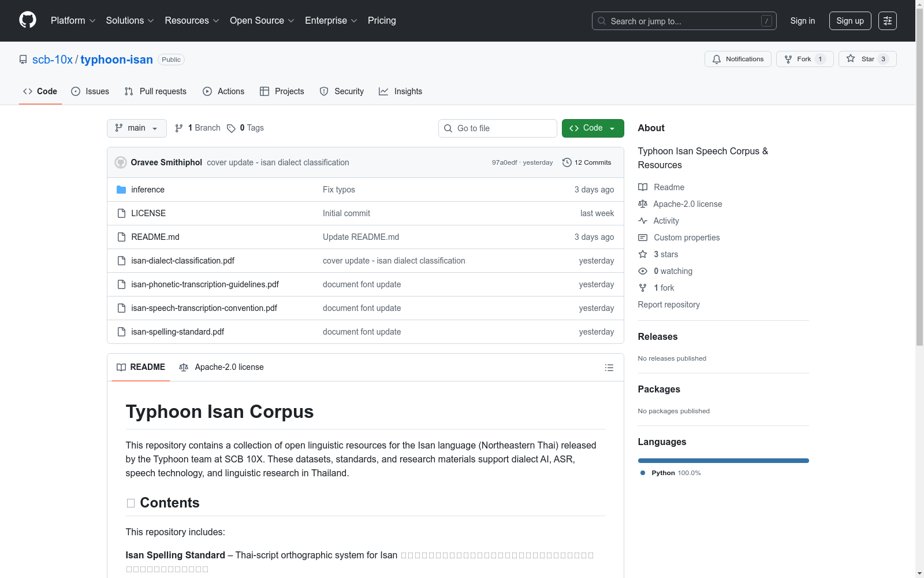Open isan-phonetic-transcription-guidelines.pdf
The height and width of the screenshot is (578, 924).
(205, 284)
